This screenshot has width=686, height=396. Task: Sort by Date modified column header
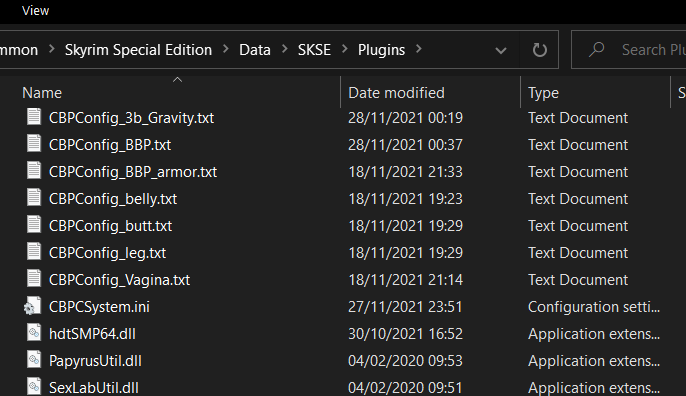tap(396, 93)
